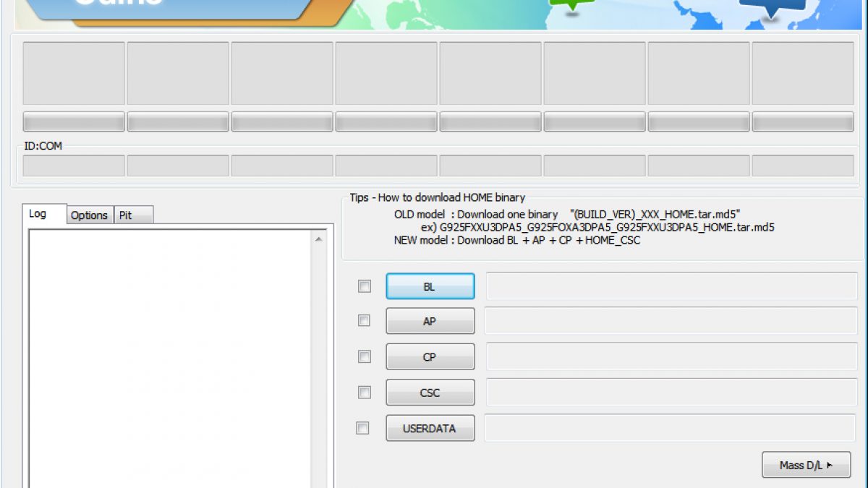Enable the BL checkbox

click(x=365, y=286)
